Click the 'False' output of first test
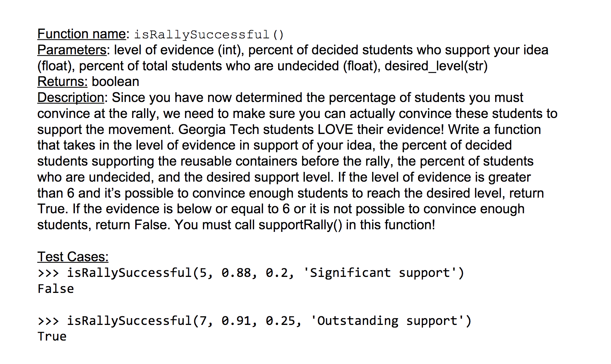The width and height of the screenshot is (611, 364). 56,289
